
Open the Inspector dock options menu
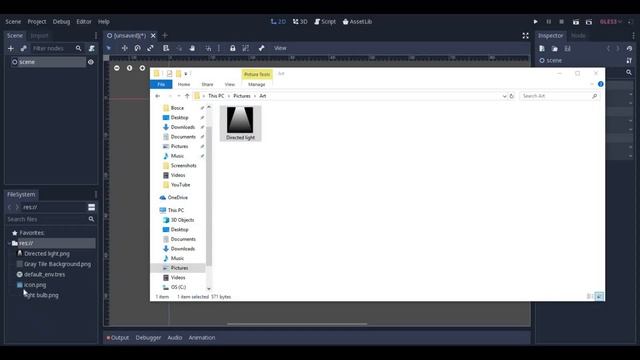[x=633, y=36]
